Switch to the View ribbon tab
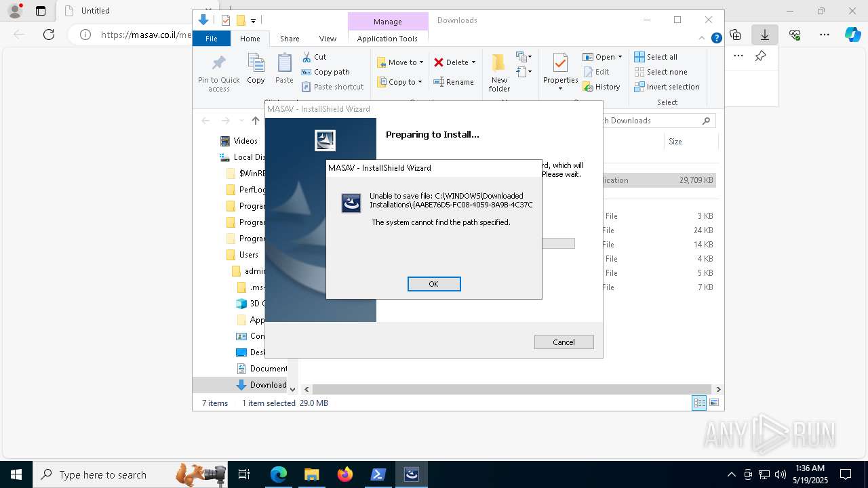Screen dimensions: 868x488 coord(328,39)
